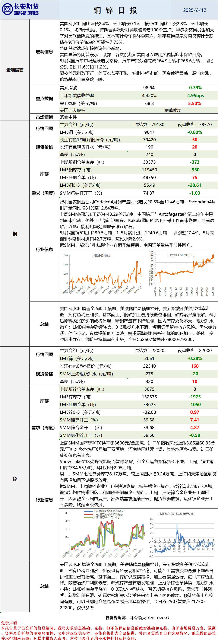This screenshot has height=644, width=218.
Task: Select the LME锌库存 value 132575
Action: (149, 397)
